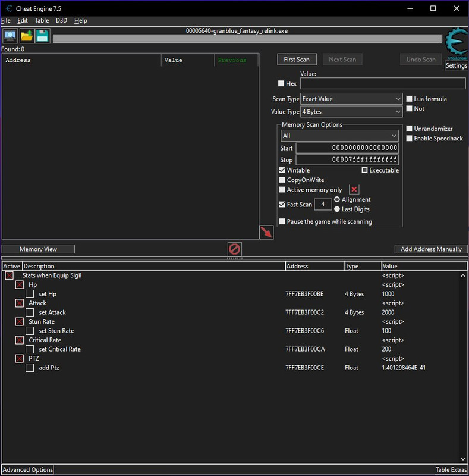Enable the Lua formula checkbox
This screenshot has width=469, height=476.
409,99
